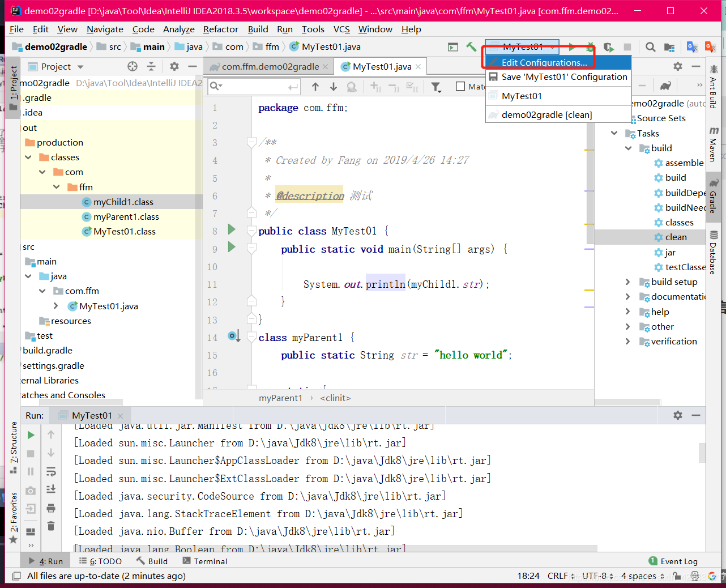This screenshot has width=726, height=588.
Task: Expand Gradle documentation group
Action: tap(627, 296)
